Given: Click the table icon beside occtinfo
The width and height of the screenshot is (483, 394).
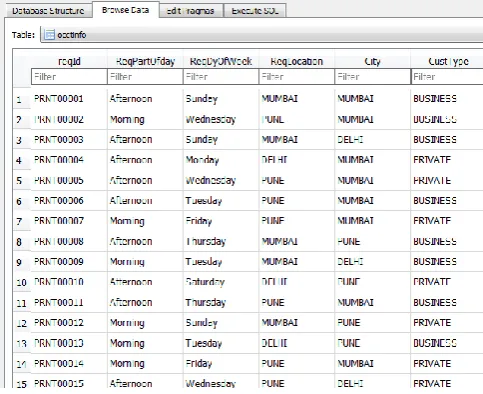Looking at the screenshot, I should click(49, 35).
